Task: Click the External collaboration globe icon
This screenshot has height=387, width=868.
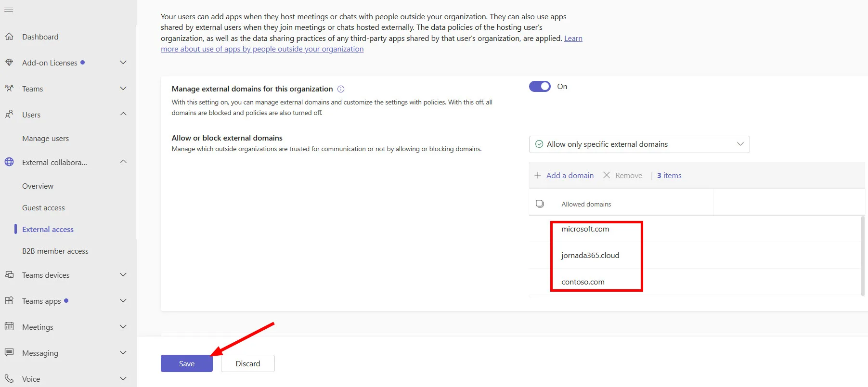Action: tap(9, 162)
